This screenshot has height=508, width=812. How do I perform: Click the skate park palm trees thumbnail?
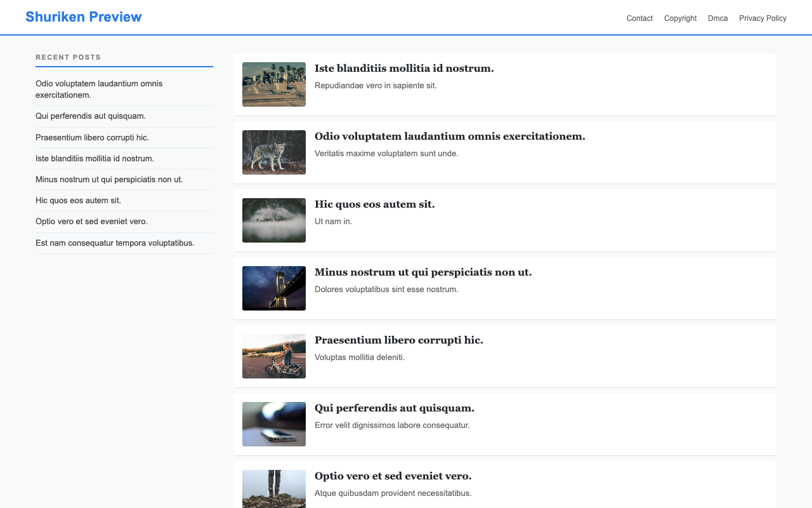[x=274, y=84]
